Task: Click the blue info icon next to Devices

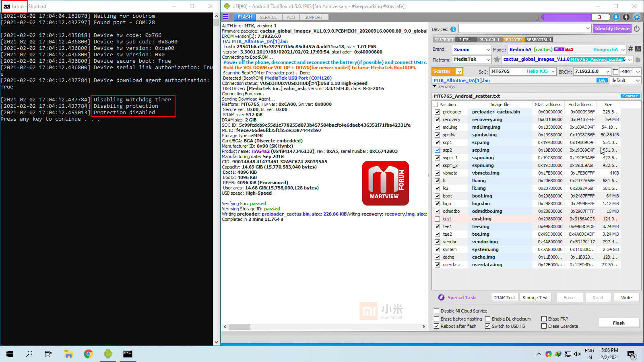Action: coord(453,29)
